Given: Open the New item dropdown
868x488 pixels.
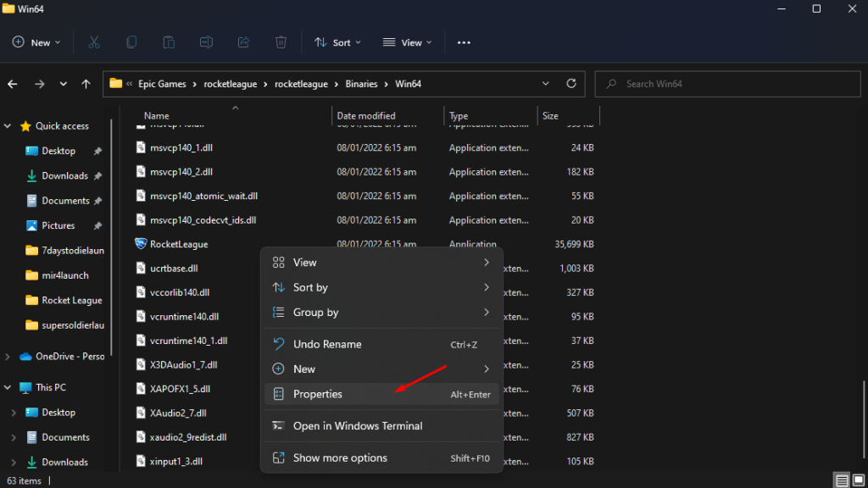Looking at the screenshot, I should [x=36, y=42].
